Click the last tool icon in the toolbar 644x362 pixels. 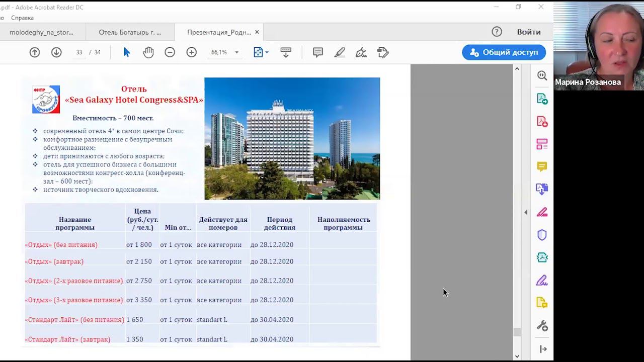tap(383, 52)
